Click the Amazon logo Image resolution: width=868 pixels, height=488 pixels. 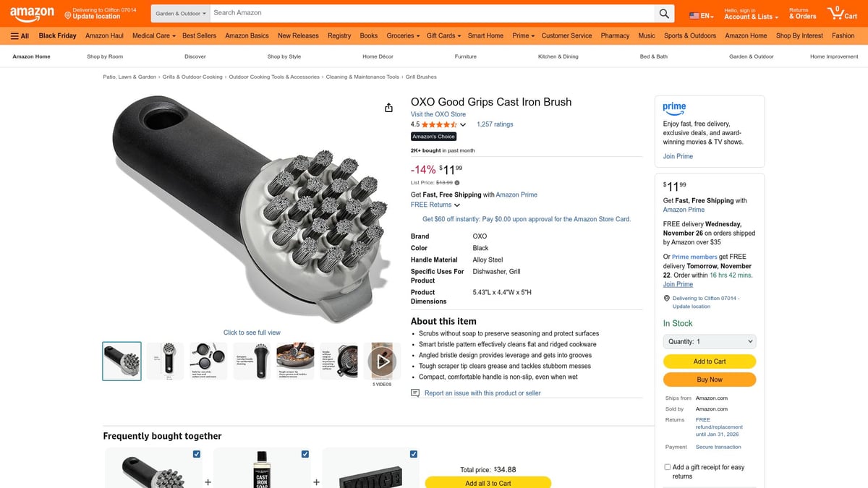click(31, 12)
